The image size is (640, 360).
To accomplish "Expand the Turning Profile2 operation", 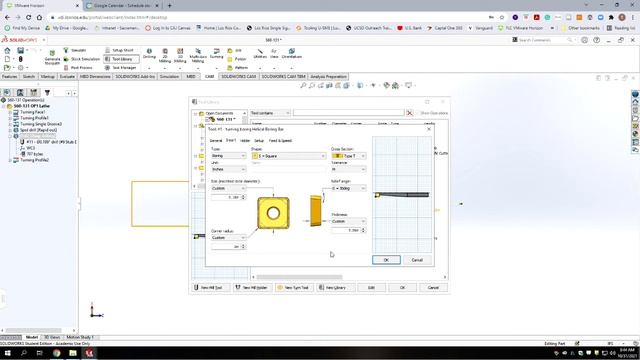I will click(x=10, y=160).
